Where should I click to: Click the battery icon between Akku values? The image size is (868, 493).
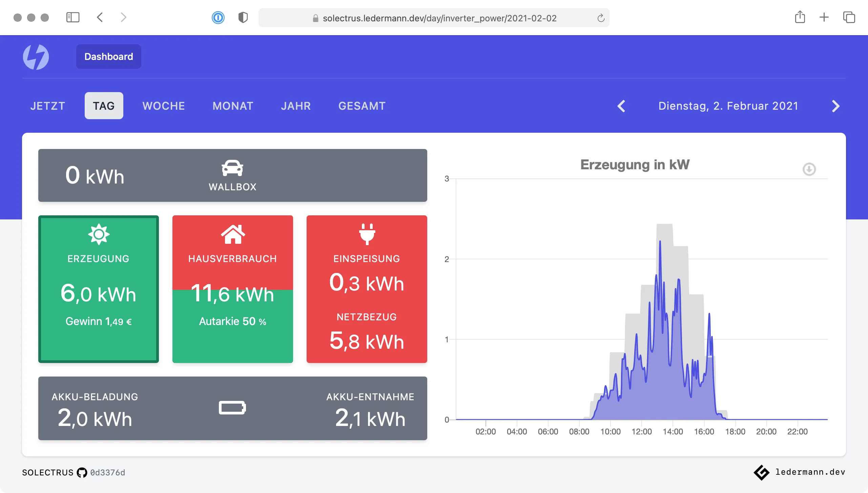232,407
